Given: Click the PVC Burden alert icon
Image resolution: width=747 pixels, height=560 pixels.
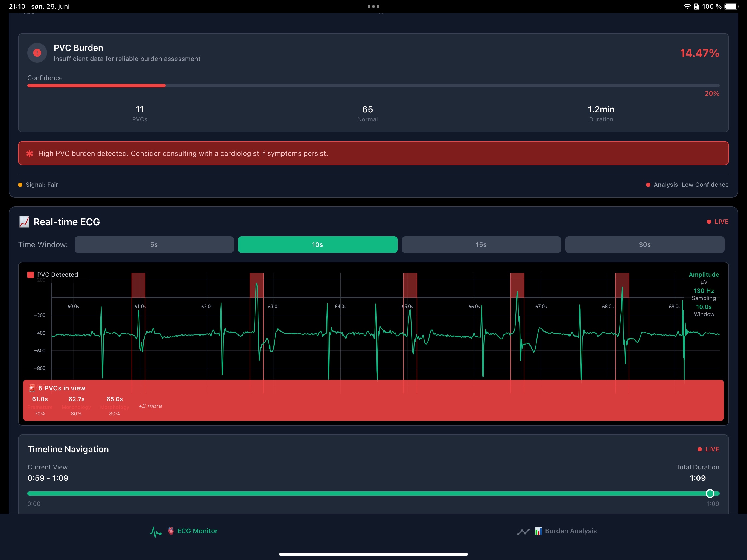Looking at the screenshot, I should pos(37,53).
